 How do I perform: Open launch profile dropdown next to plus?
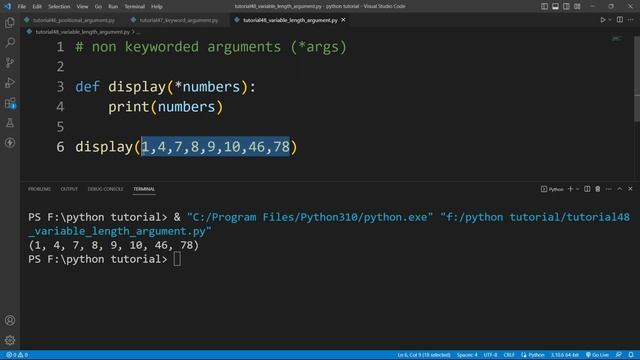coord(578,189)
